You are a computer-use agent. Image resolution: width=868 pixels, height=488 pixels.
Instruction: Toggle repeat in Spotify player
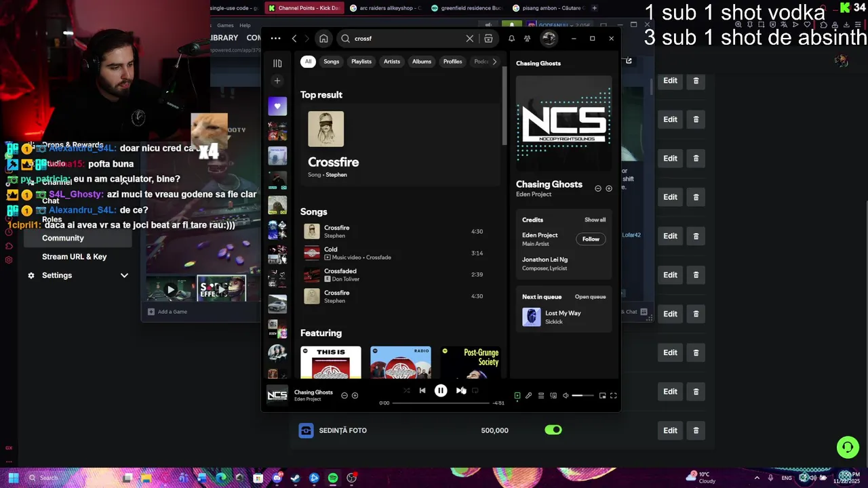[475, 390]
